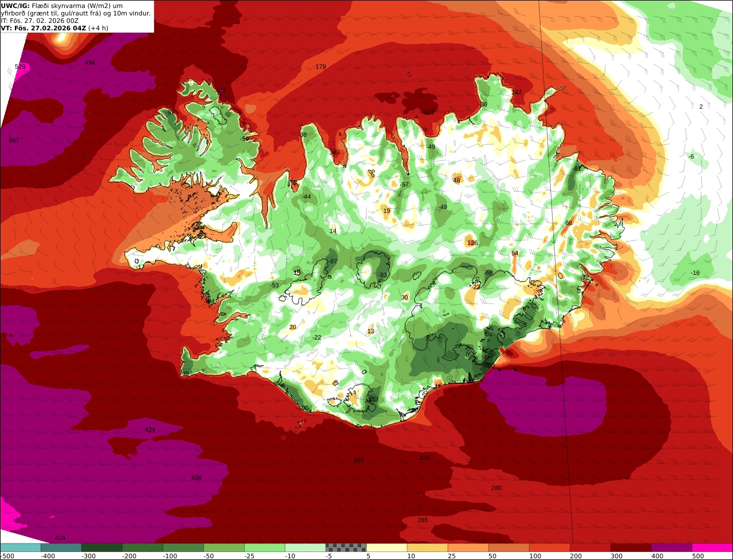The width and height of the screenshot is (733, 560).
Task: Click the legend swatch between 300 and 400
Action: point(630,547)
